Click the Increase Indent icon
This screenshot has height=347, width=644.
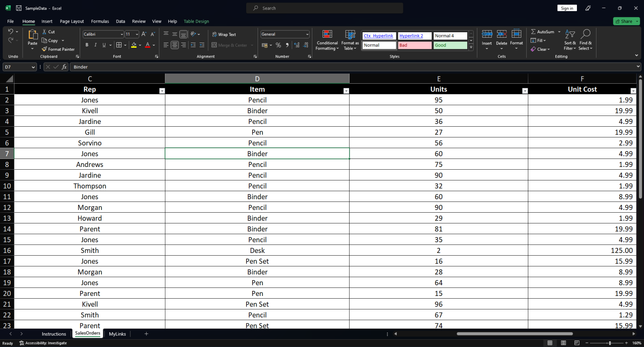202,45
